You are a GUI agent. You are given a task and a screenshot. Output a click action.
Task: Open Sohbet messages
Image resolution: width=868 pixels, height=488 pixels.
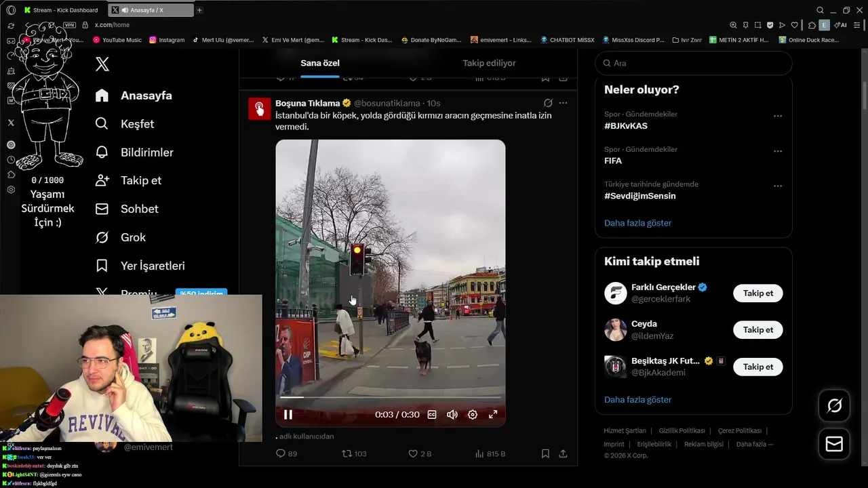pos(127,209)
